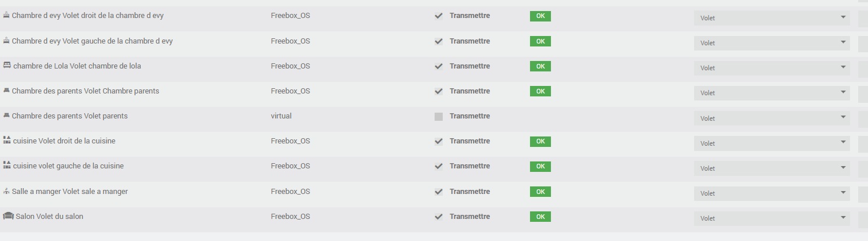The width and height of the screenshot is (868, 241).
Task: Click the name Chambre d evy Volet gauche
Action: 92,41
